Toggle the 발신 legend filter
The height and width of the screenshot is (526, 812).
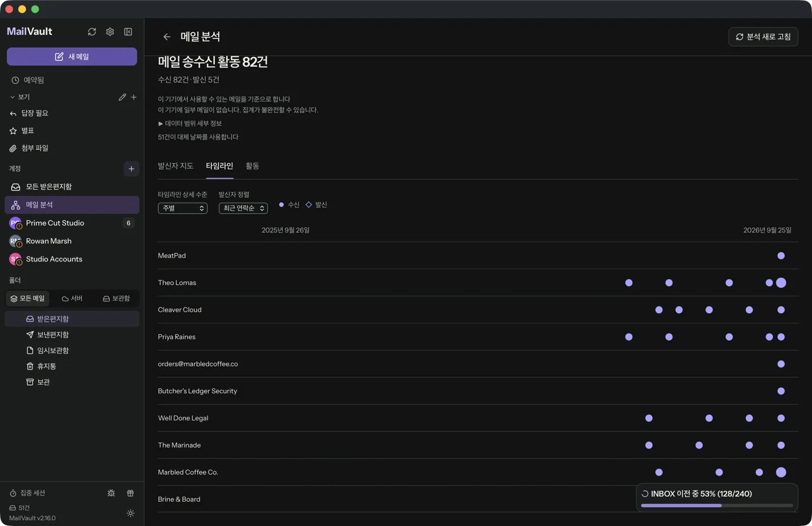pyautogui.click(x=316, y=205)
